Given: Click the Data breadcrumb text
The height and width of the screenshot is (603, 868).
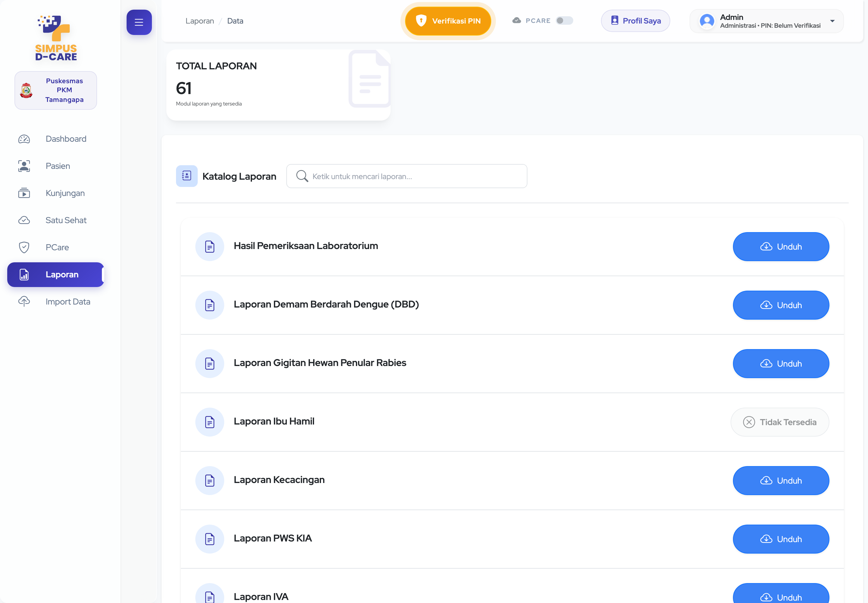Looking at the screenshot, I should pos(235,21).
